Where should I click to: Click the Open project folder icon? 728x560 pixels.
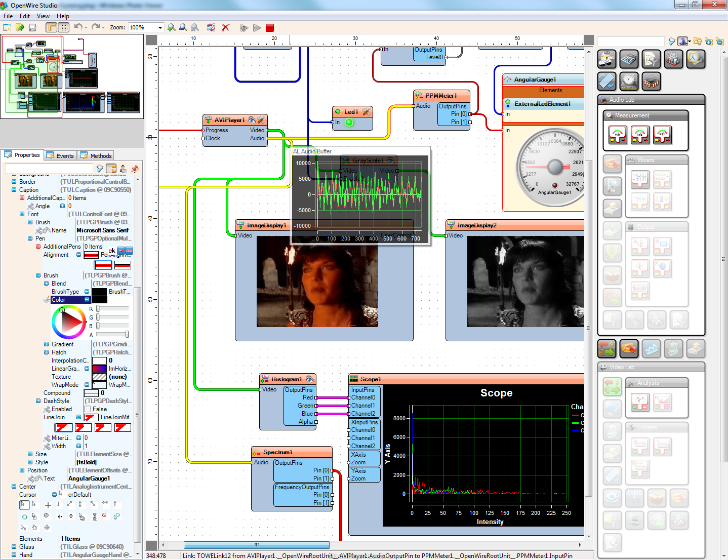[20, 27]
